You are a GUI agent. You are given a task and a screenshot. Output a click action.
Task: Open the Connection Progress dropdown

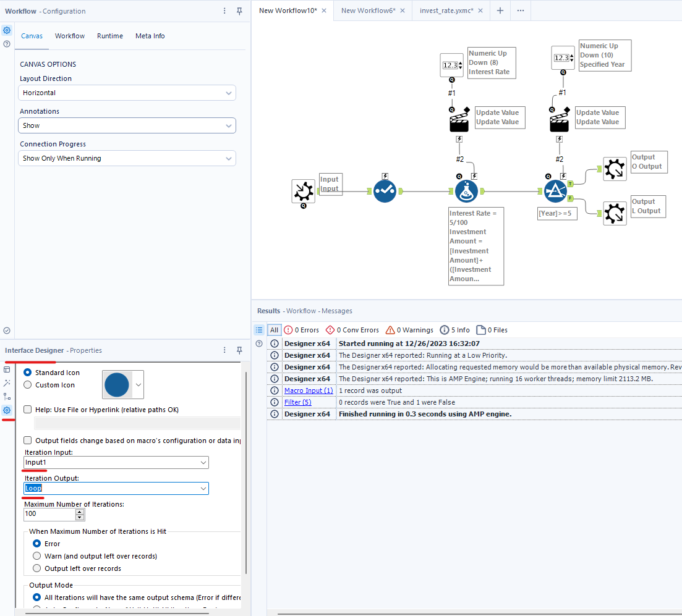point(127,159)
